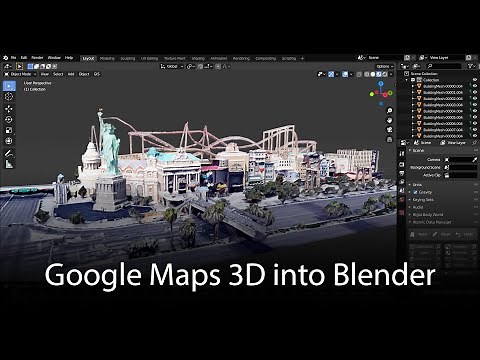480x360 pixels.
Task: Select the Measure tool
Action: [9, 164]
